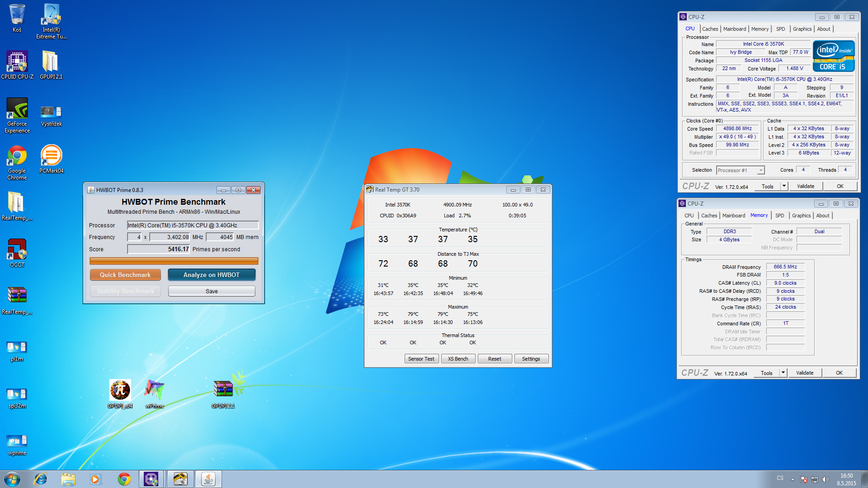
Task: Open the RealTemp WinRAR archive icon
Action: click(x=17, y=300)
